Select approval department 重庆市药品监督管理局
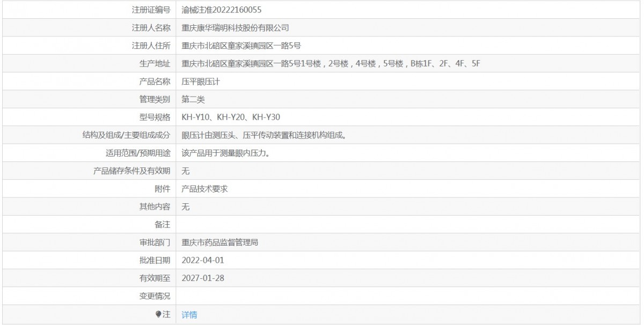 pos(220,243)
